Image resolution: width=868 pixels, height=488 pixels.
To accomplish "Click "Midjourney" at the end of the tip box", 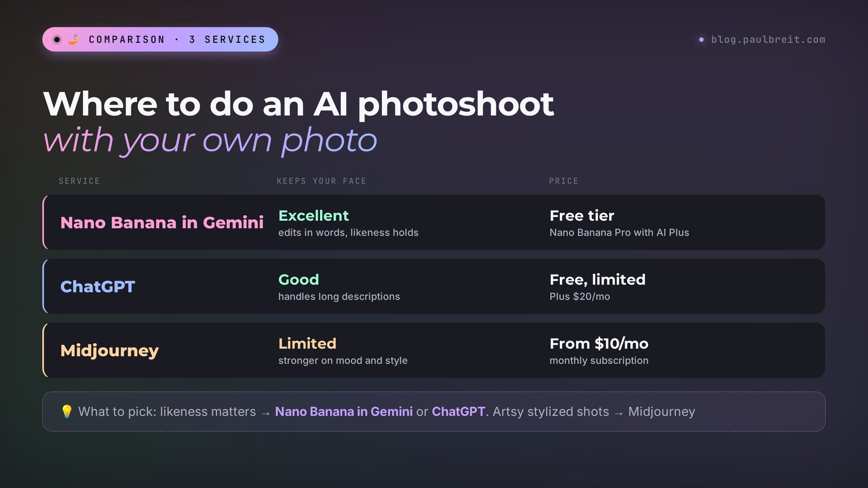I will pyautogui.click(x=661, y=412).
